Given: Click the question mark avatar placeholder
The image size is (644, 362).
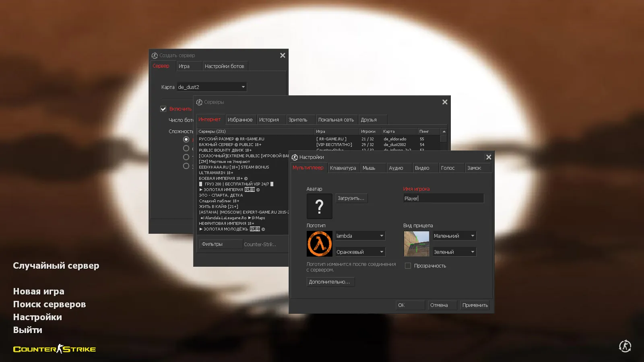Looking at the screenshot, I should (x=319, y=206).
